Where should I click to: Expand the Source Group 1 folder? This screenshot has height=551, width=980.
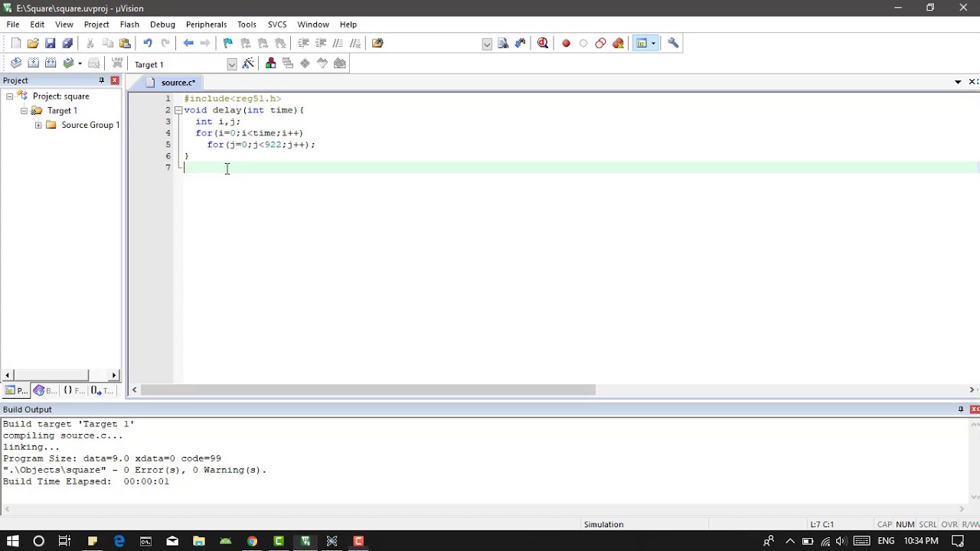[38, 126]
